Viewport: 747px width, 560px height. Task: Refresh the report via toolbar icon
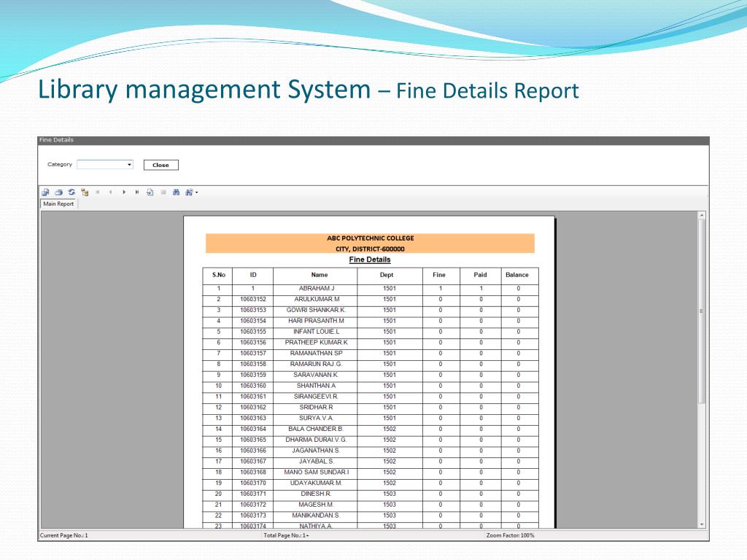(x=71, y=192)
